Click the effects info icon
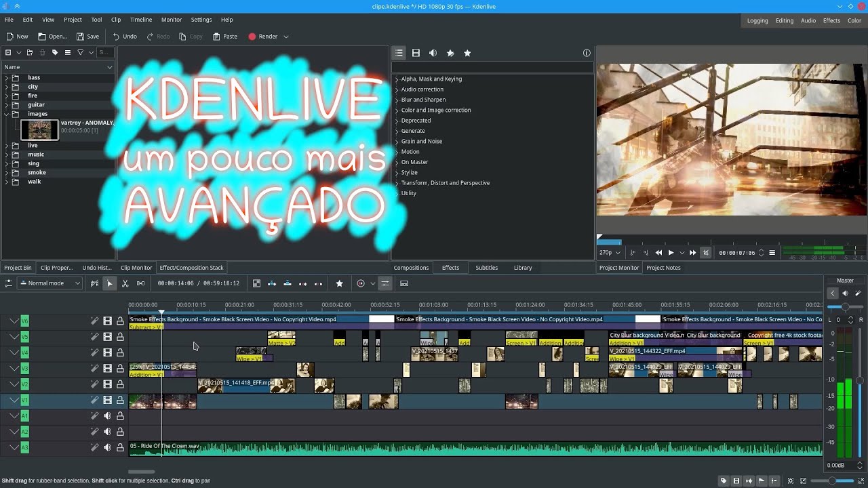 [x=587, y=53]
